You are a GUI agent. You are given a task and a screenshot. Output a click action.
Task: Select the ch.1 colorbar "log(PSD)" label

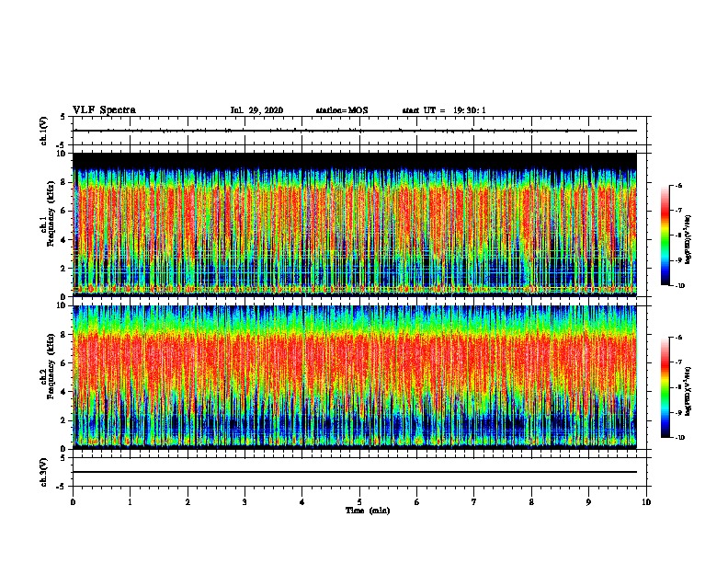click(x=688, y=239)
